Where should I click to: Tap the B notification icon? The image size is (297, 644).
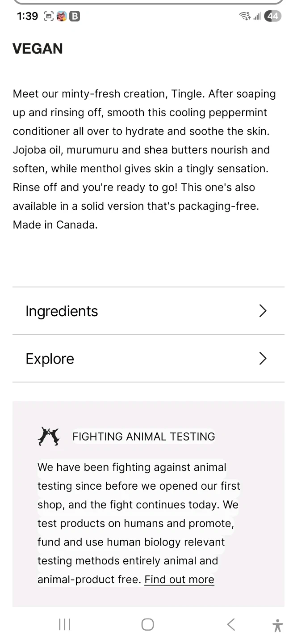75,17
